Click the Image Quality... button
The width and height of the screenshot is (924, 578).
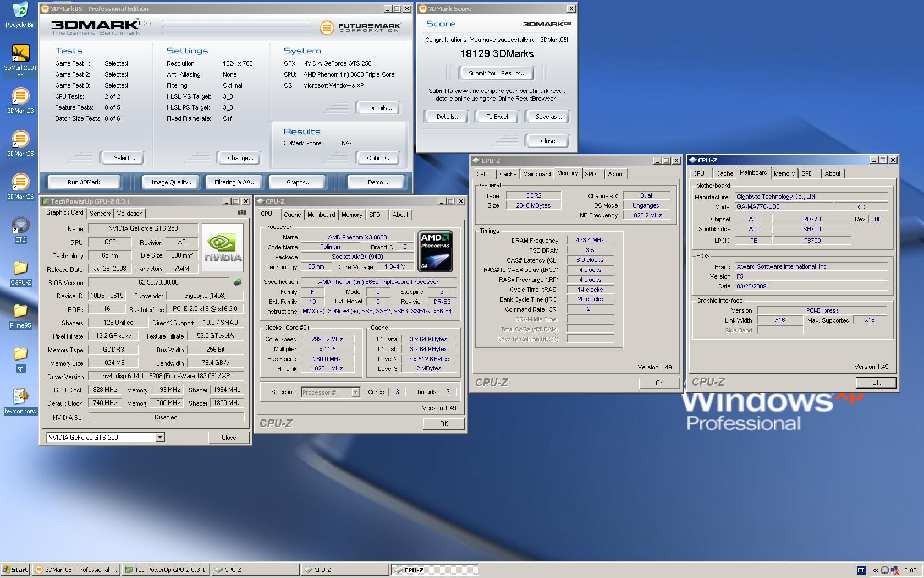tap(172, 182)
